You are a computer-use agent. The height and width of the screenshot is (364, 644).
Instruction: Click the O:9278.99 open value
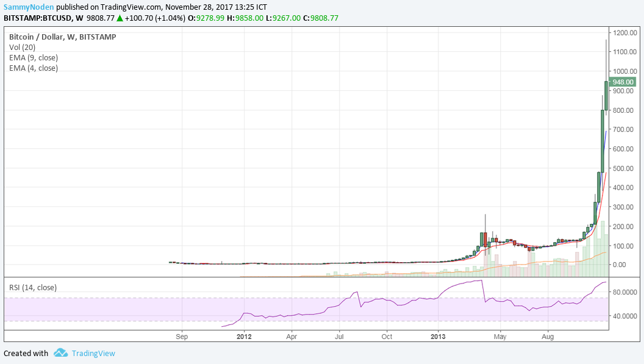click(x=206, y=18)
